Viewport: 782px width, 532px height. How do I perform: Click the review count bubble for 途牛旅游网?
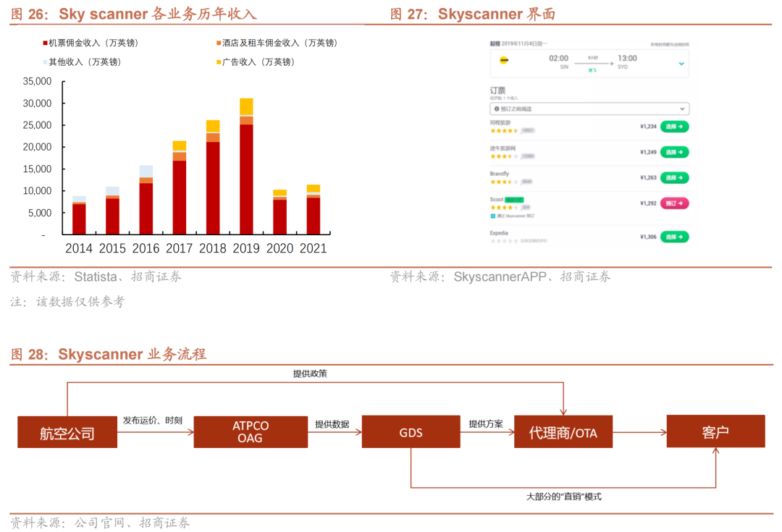pos(528,156)
